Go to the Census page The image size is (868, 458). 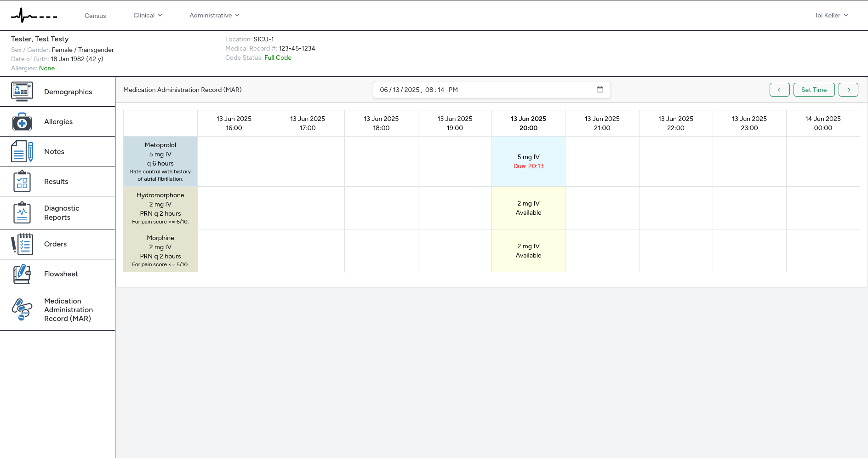point(95,16)
